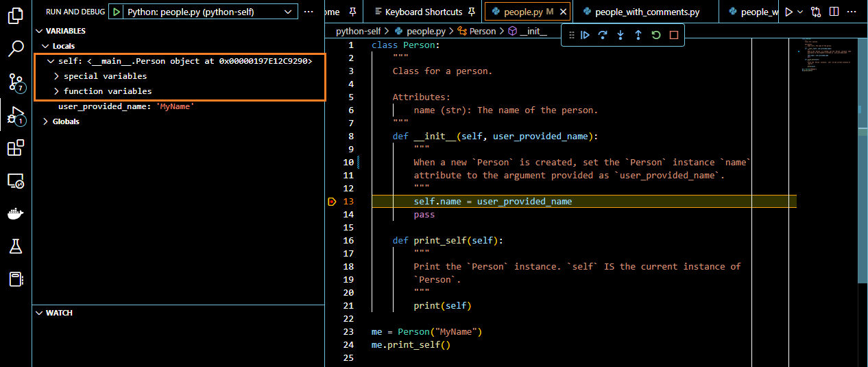Screen dimensions: 868x367
Task: Split the editor to the right
Action: (834, 12)
